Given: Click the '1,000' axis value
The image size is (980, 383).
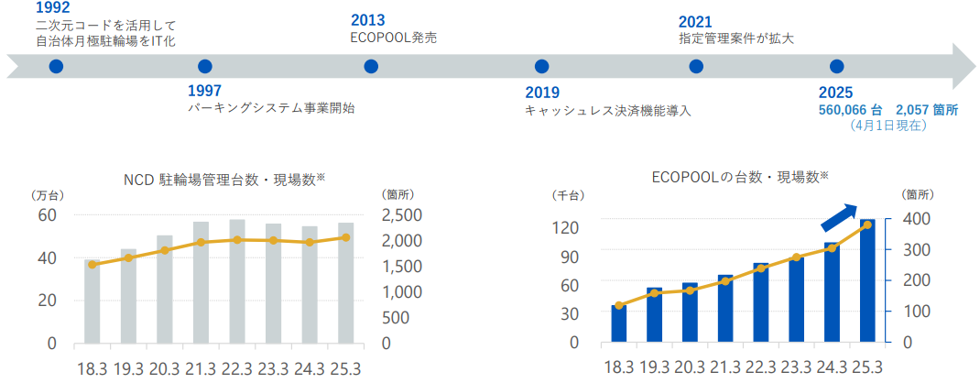Looking at the screenshot, I should pos(402,292).
